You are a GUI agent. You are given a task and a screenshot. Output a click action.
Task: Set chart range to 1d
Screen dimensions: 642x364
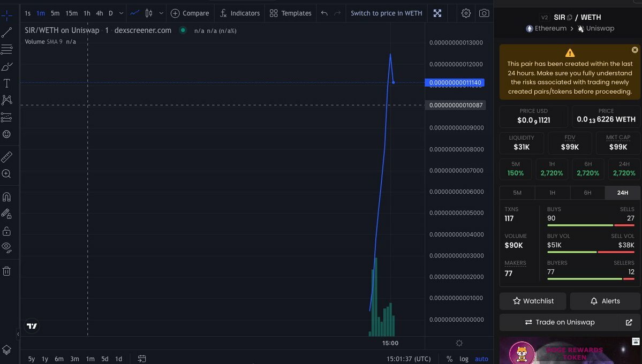coord(119,359)
